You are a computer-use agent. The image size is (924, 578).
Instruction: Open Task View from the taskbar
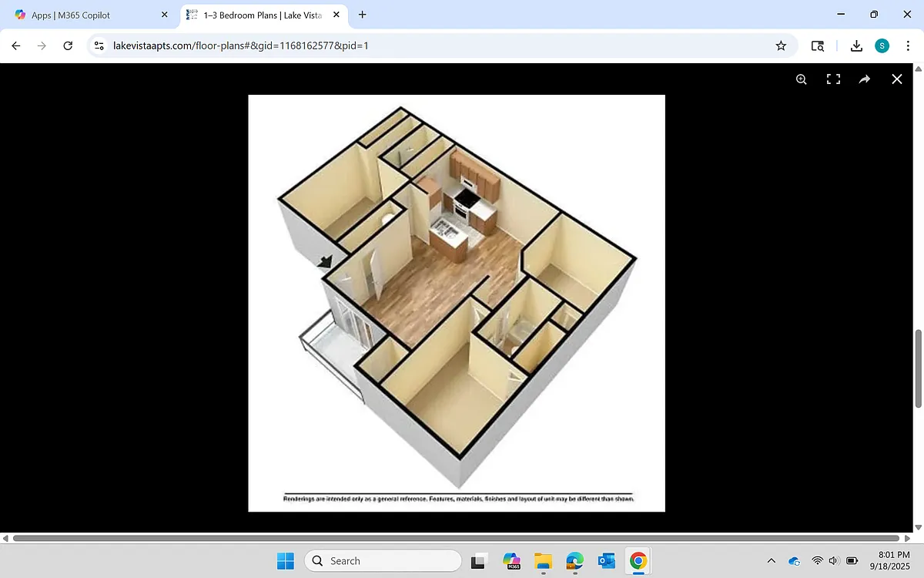(480, 560)
